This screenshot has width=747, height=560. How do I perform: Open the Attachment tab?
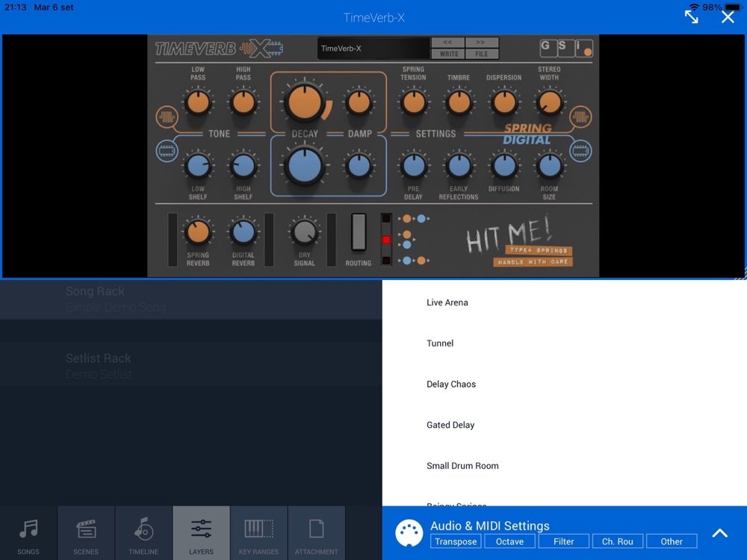click(316, 533)
